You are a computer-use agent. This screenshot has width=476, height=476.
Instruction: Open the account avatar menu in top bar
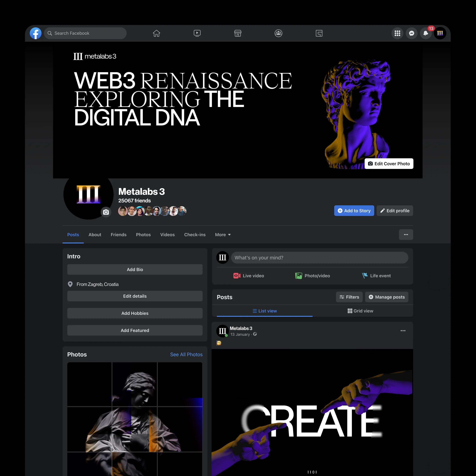[440, 33]
